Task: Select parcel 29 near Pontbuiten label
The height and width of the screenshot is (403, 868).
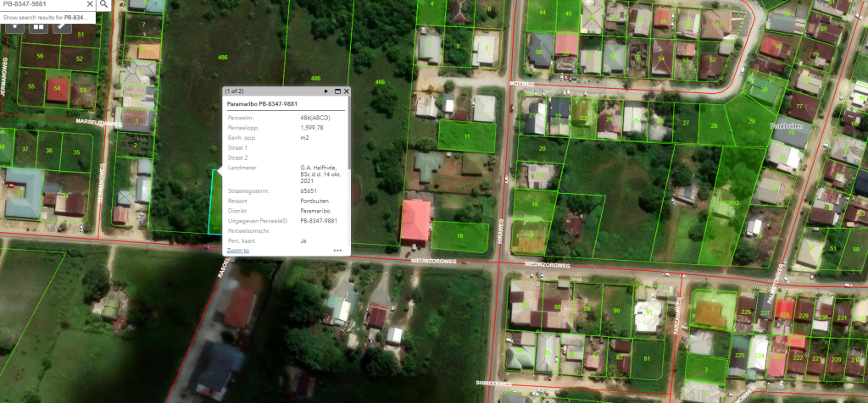Action: click(750, 122)
